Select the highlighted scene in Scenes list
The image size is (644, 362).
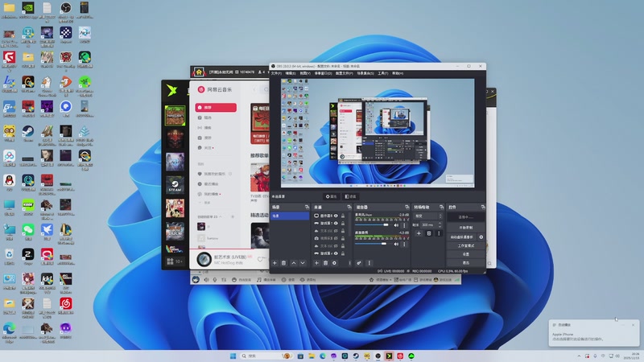[290, 216]
